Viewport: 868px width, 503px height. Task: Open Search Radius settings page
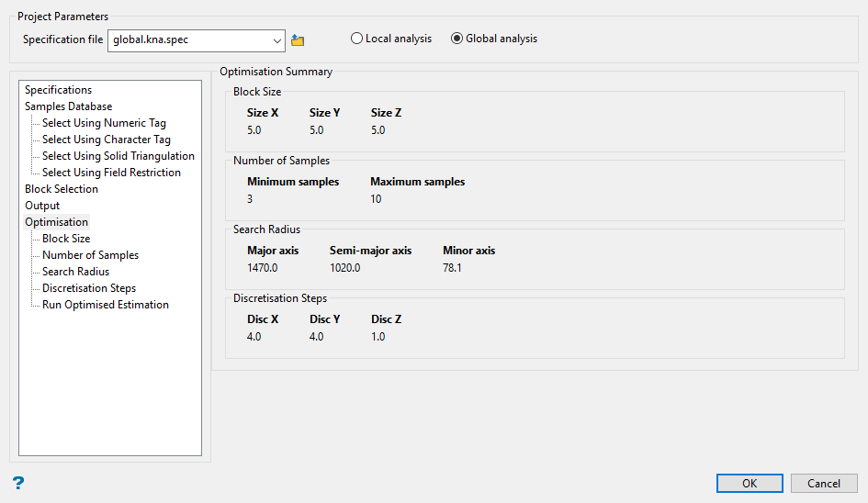click(x=75, y=272)
